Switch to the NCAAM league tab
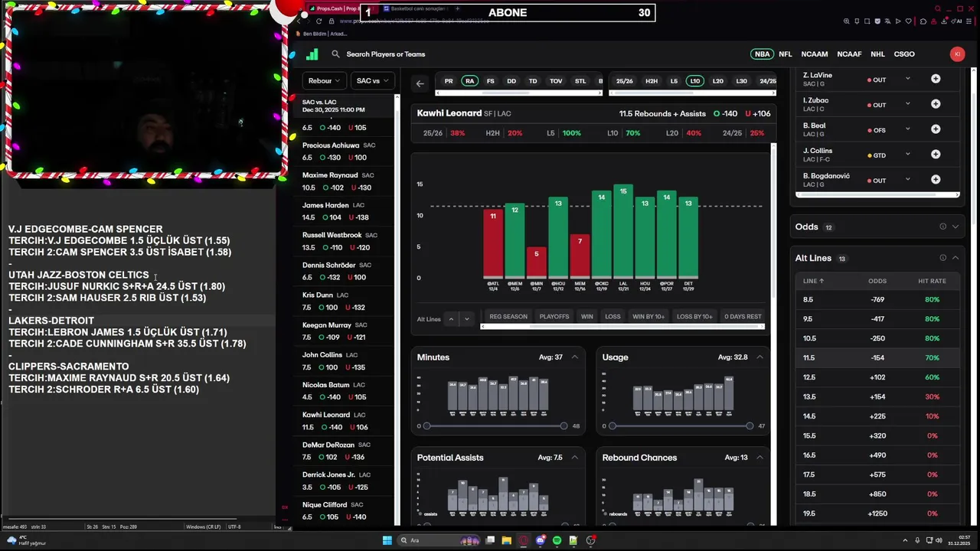 click(815, 54)
